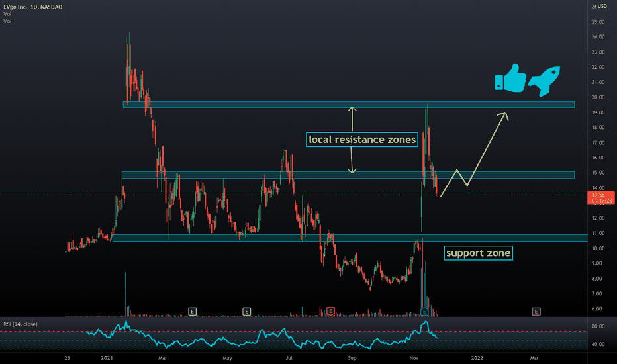
Task: Click the 9.00 price axis label
Action: 598,263
